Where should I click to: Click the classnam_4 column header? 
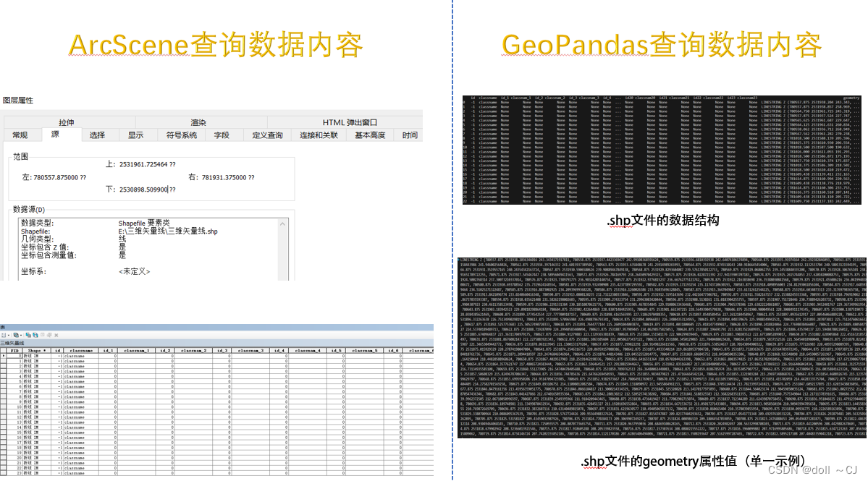point(307,351)
